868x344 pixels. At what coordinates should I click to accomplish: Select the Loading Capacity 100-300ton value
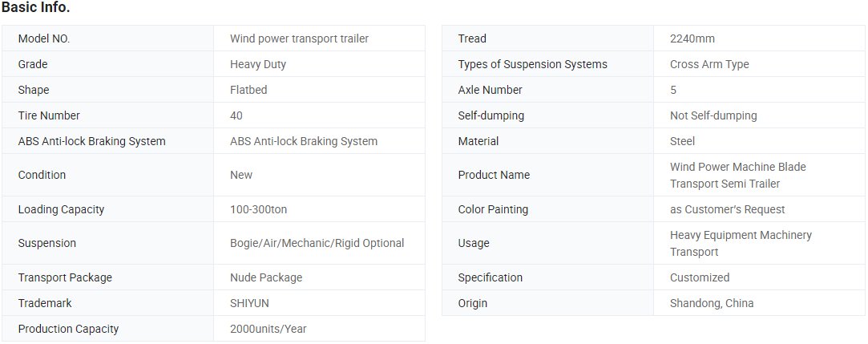(x=259, y=209)
